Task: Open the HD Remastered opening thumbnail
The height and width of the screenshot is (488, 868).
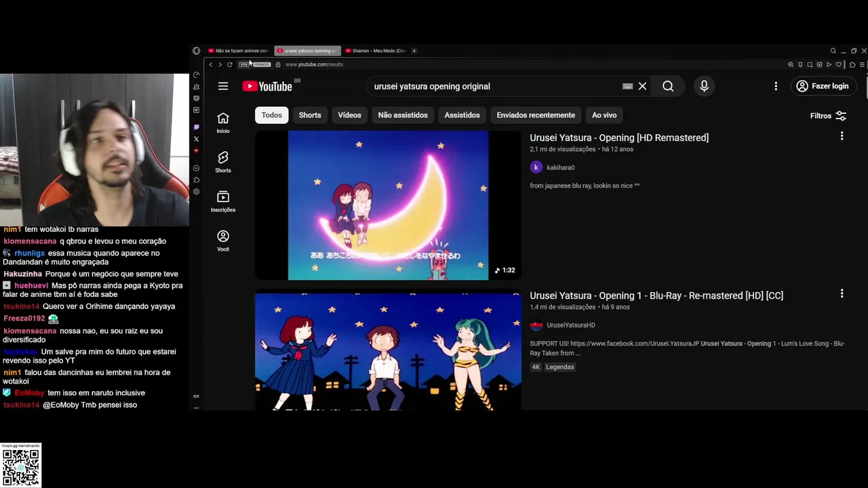Action: [x=388, y=205]
